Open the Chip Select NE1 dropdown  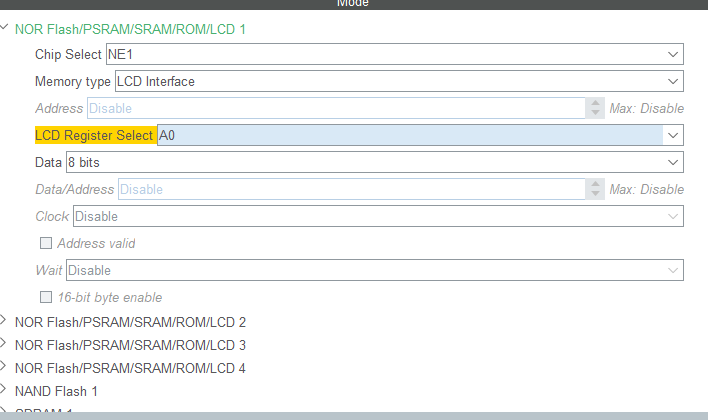[x=673, y=54]
